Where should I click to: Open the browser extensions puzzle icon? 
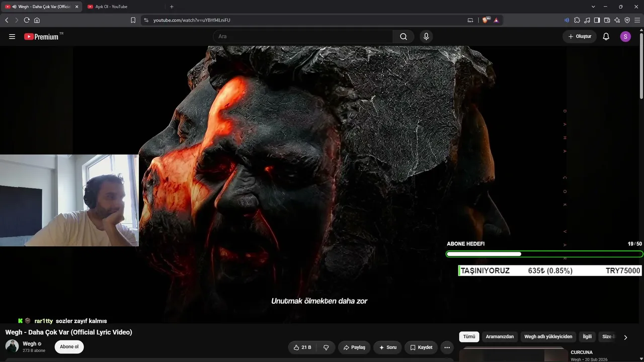pyautogui.click(x=577, y=20)
